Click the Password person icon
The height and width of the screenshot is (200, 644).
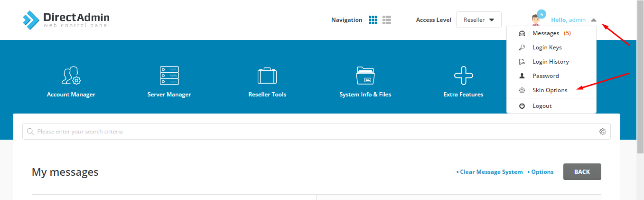(x=522, y=76)
